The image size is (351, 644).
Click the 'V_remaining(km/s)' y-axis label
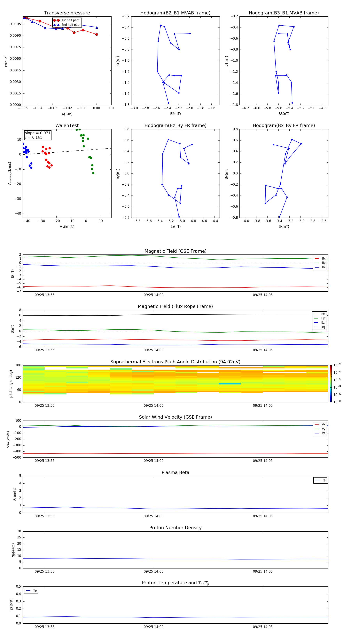point(10,173)
